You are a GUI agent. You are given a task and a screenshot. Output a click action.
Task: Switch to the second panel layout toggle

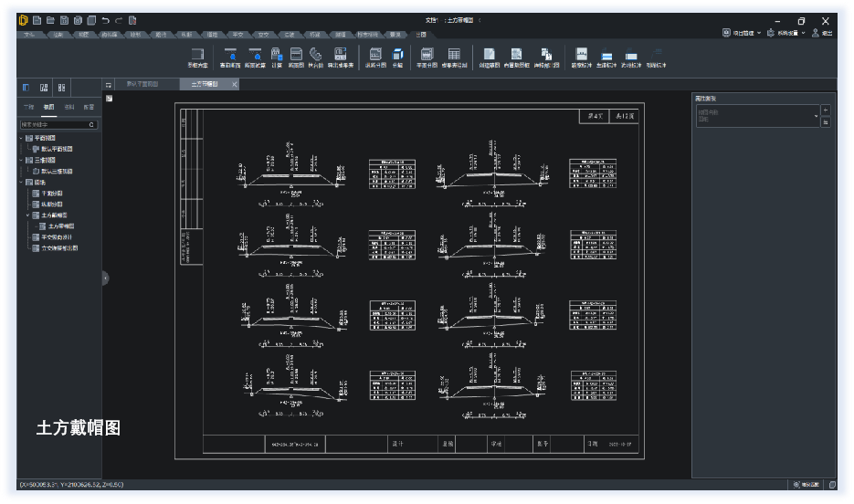[x=44, y=88]
